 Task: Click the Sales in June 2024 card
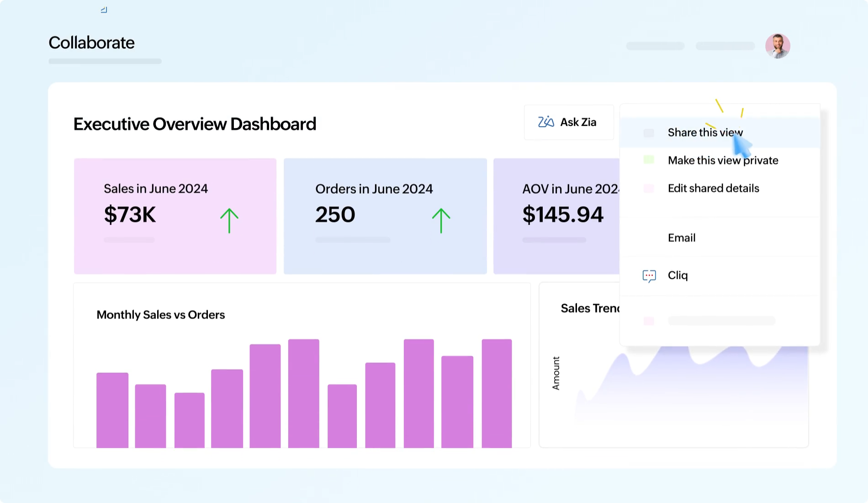click(x=175, y=216)
